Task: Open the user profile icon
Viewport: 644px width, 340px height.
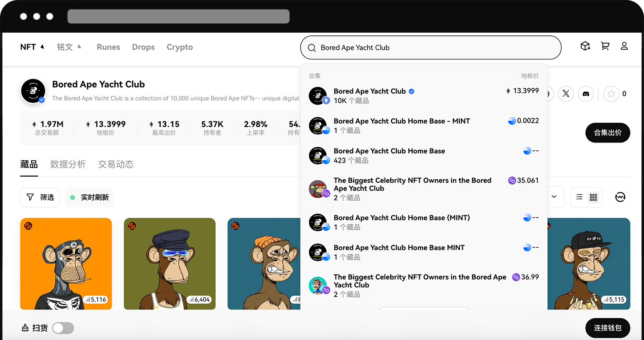Action: click(x=624, y=46)
